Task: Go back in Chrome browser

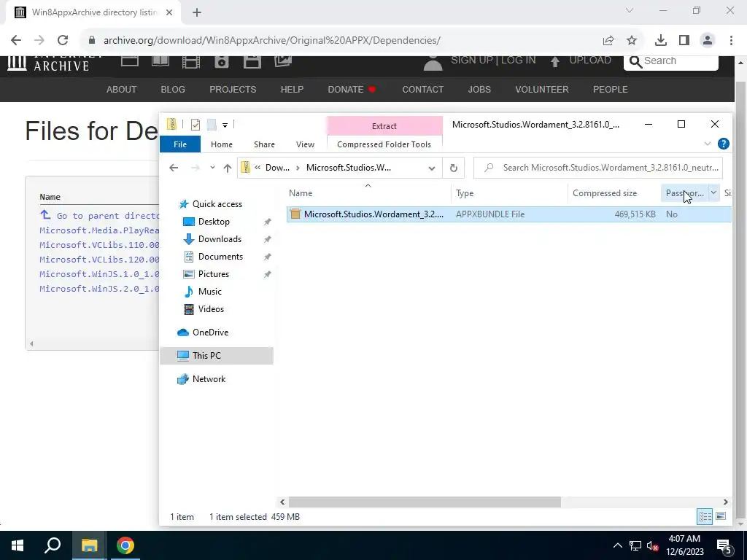Action: point(16,40)
